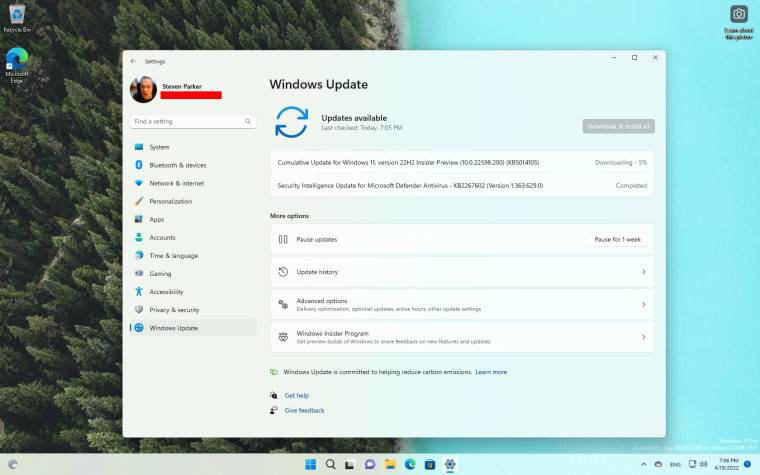Open taskbar Search
Screen dimensions: 760x475
point(331,464)
